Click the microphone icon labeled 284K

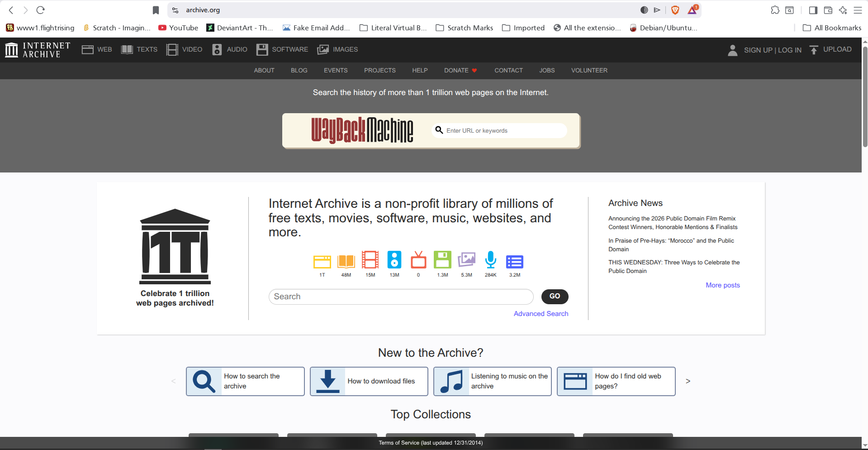tap(490, 260)
